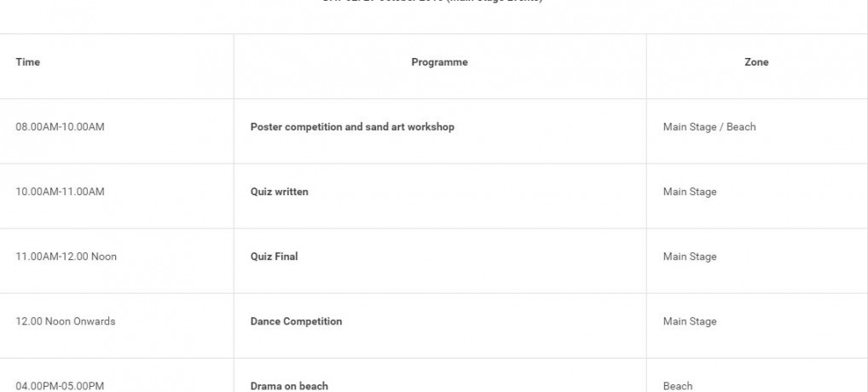868x392 pixels.
Task: Click the Time column header
Action: click(x=28, y=62)
